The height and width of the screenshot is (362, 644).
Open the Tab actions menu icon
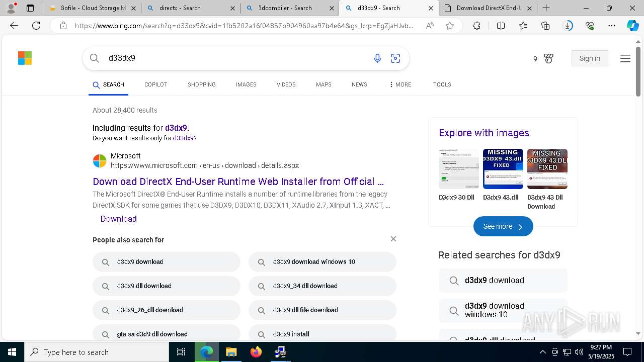click(x=30, y=8)
